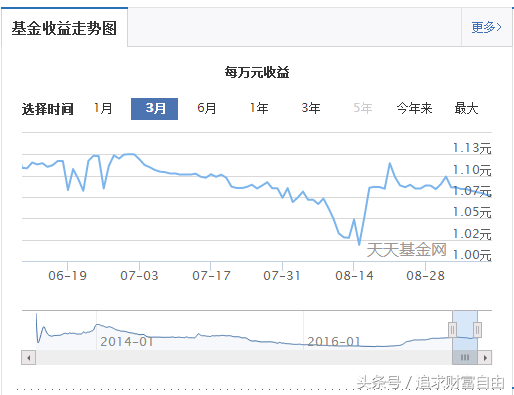Click the 1.00元 axis value

click(x=472, y=255)
